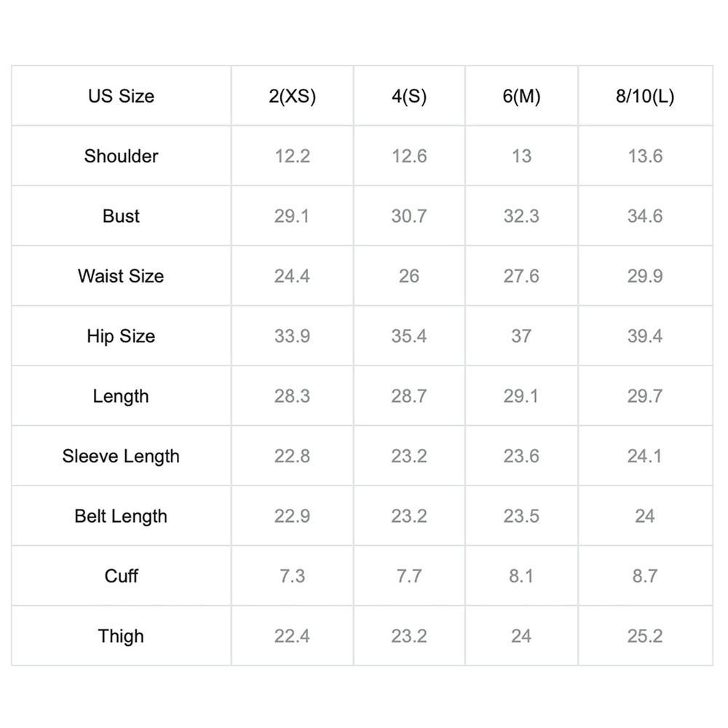Click the Hip Size row label
The width and height of the screenshot is (728, 728).
[x=121, y=336]
